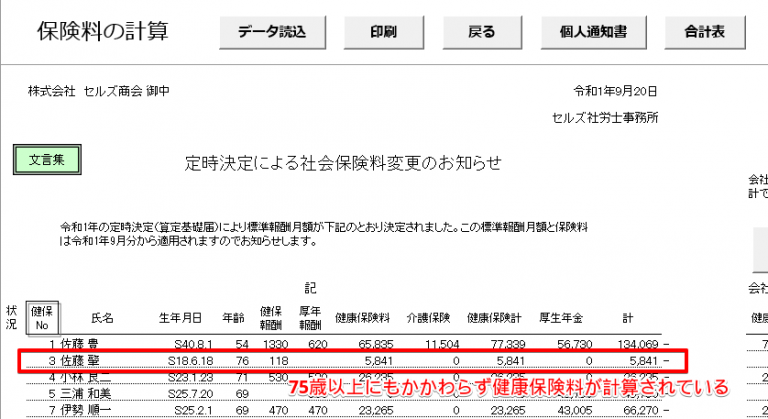This screenshot has width=768, height=419.
Task: Select the name cell 三浦 和美
Action: point(86,394)
